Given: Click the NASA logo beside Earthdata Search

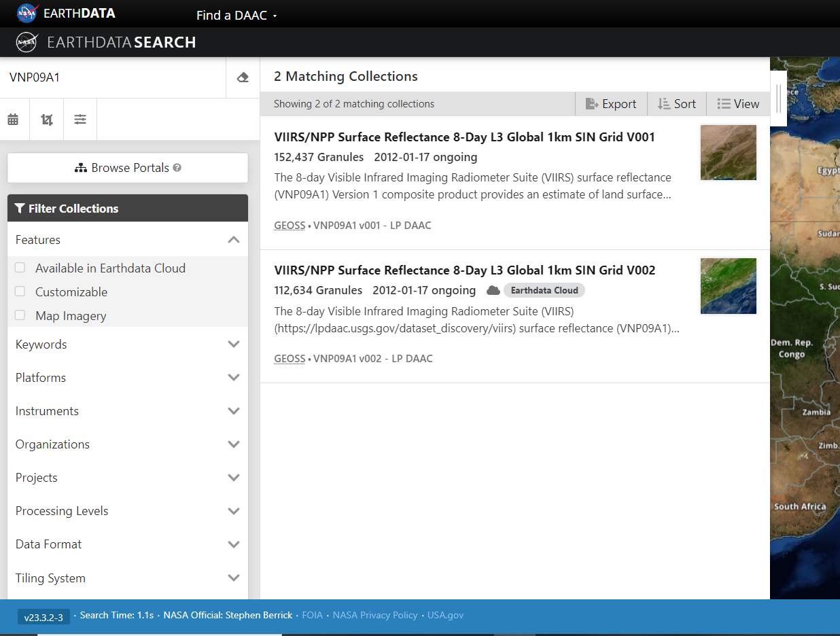Looking at the screenshot, I should click(27, 42).
